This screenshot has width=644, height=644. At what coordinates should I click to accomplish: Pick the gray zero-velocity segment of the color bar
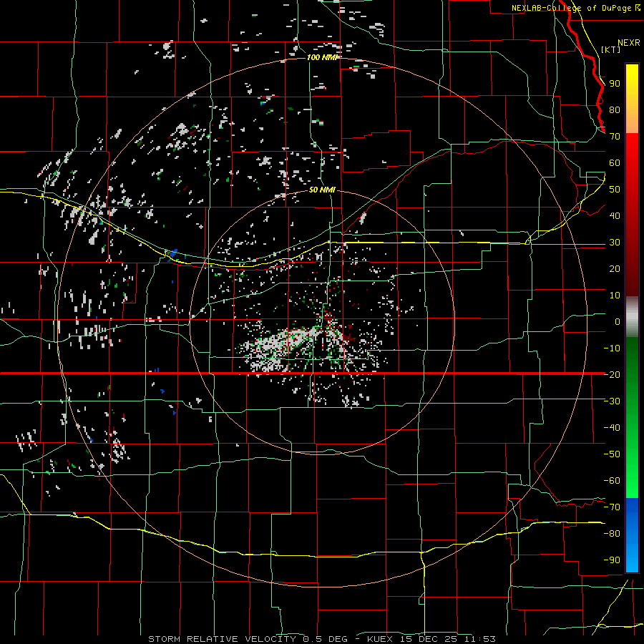632,316
